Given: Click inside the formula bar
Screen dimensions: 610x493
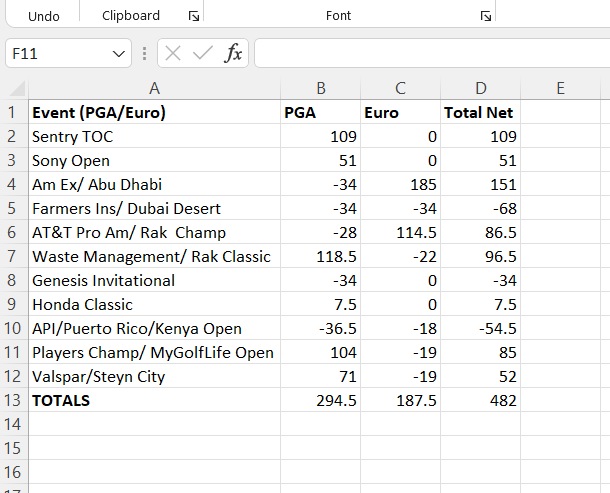Looking at the screenshot, I should [432, 53].
